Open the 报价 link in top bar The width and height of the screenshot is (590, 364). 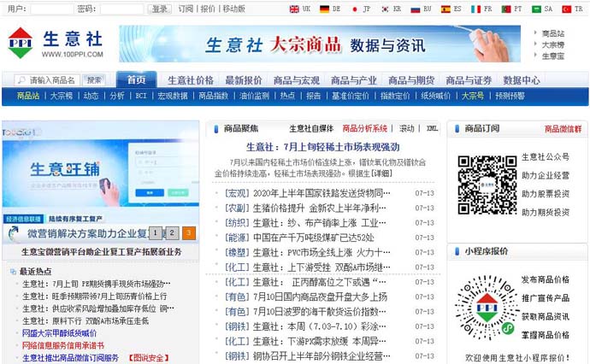[208, 9]
